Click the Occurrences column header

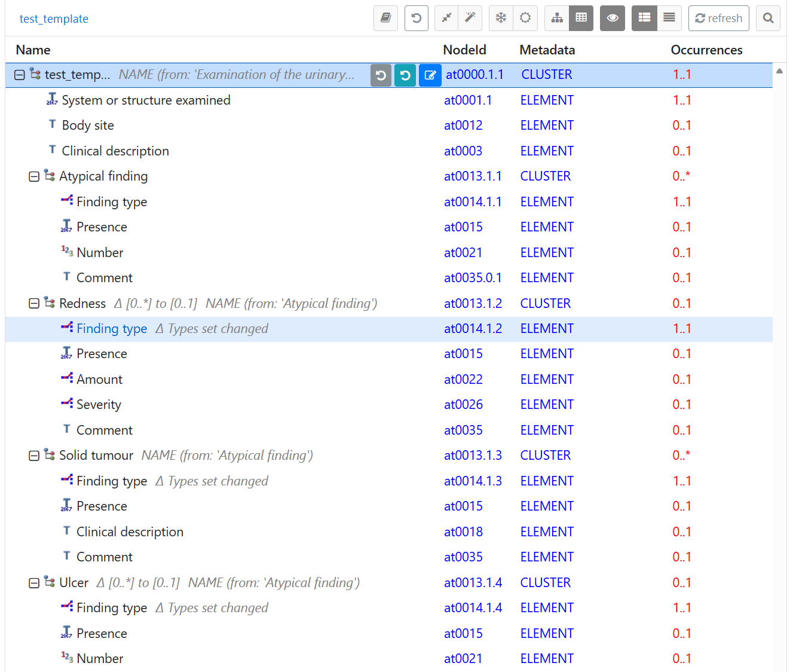point(706,50)
